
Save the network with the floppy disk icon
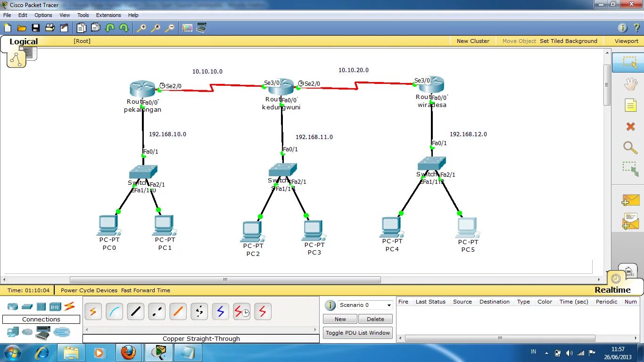pos(36,28)
